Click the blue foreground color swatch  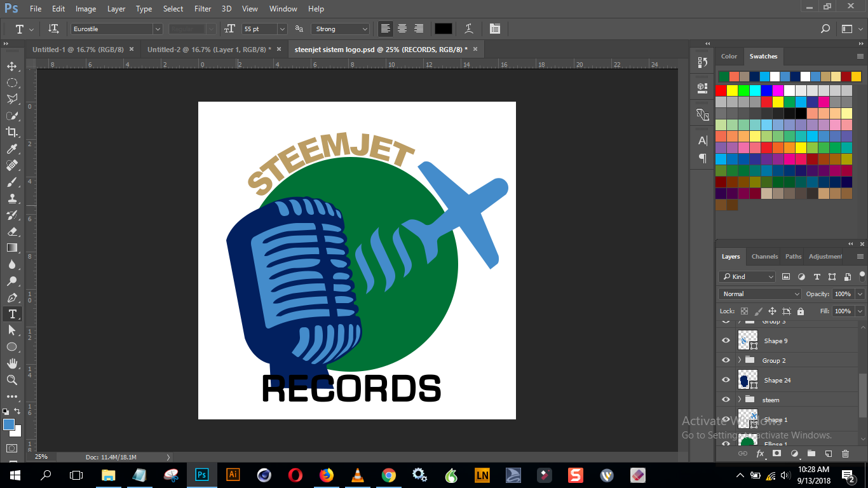[8, 424]
